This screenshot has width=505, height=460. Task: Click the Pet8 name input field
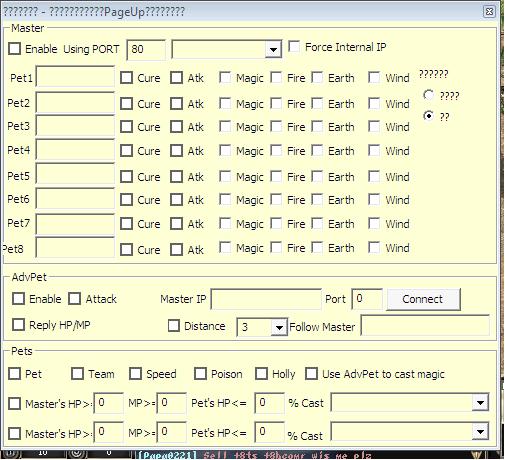tap(75, 247)
